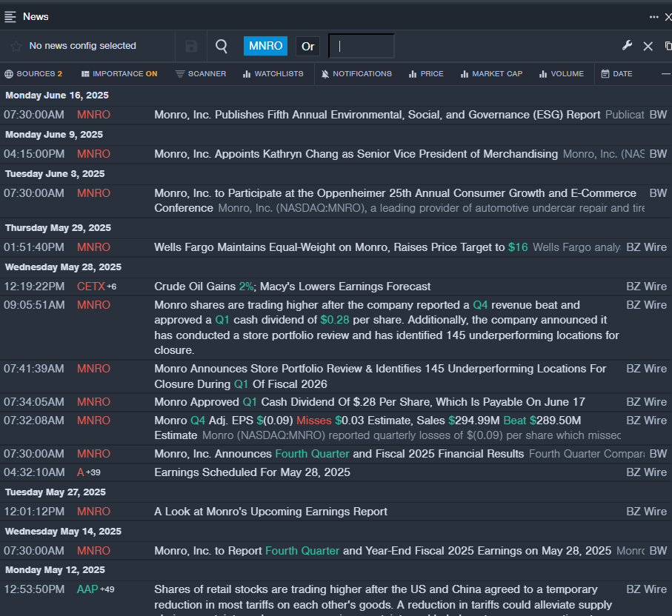Open Earnings Scheduled For May 28 headline
Screen dimensions: 672x616
coord(252,472)
